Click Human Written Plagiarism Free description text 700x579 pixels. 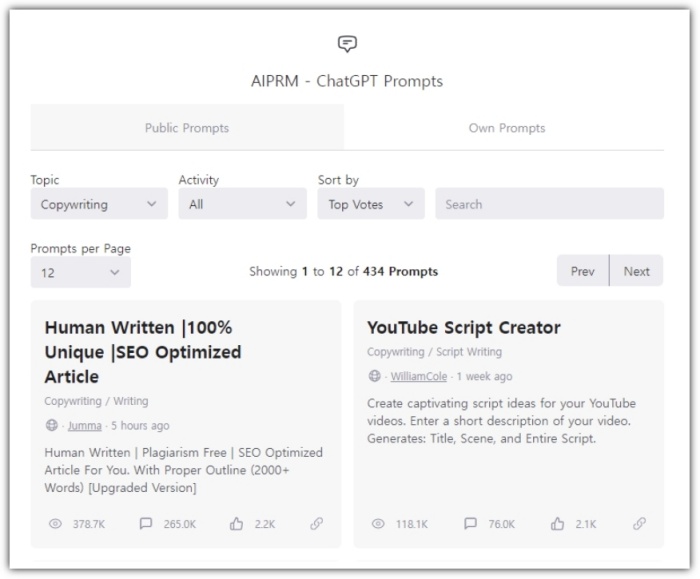183,470
